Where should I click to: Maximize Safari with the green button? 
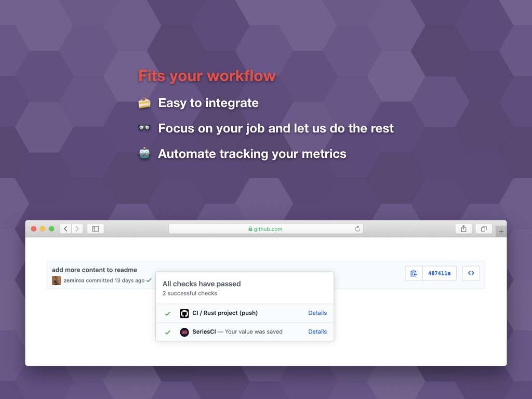pos(51,229)
